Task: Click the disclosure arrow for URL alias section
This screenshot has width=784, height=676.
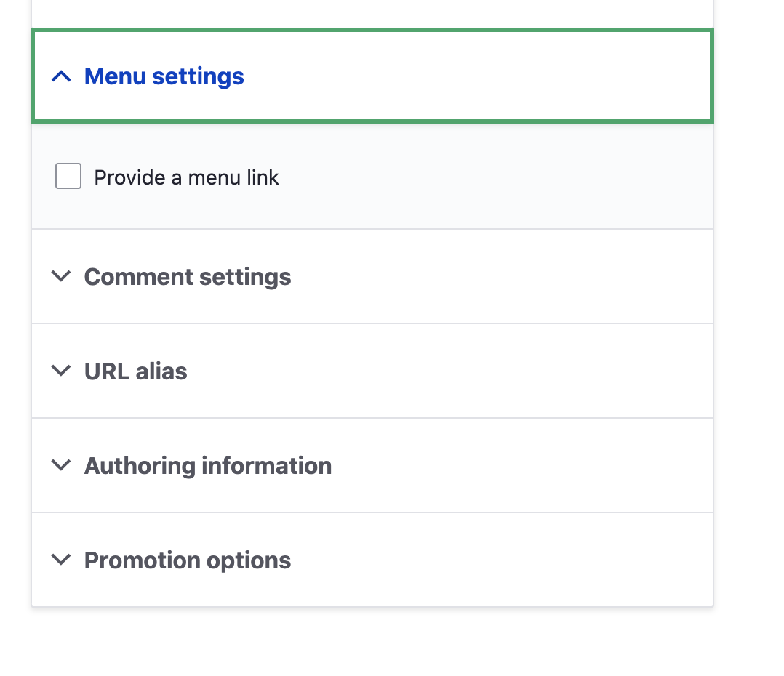Action: click(x=62, y=371)
